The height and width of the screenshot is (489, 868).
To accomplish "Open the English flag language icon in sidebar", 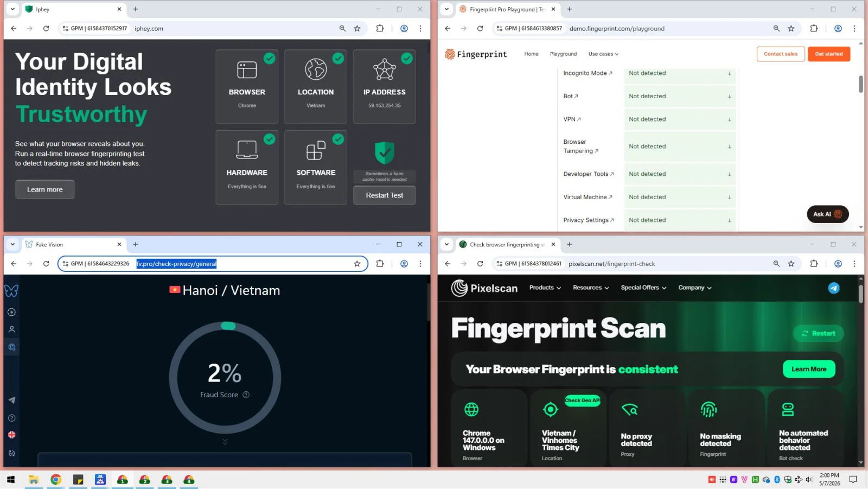I will [11, 435].
